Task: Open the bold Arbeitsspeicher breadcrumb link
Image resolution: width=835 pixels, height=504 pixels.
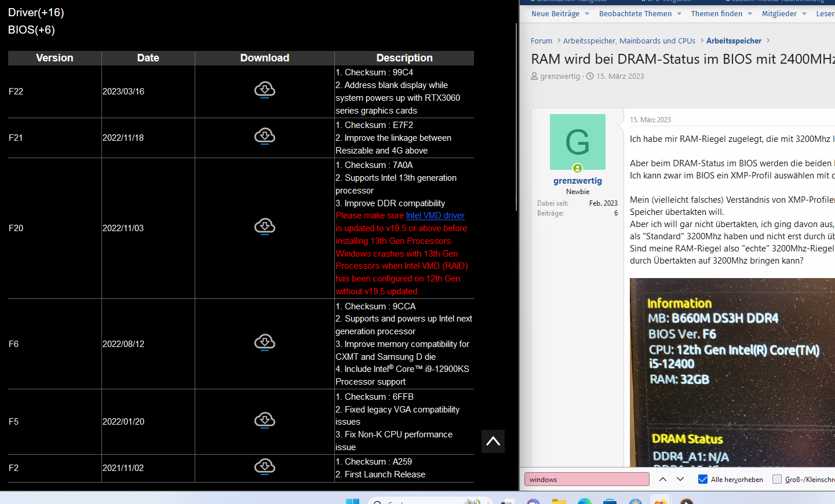Action: (x=734, y=41)
